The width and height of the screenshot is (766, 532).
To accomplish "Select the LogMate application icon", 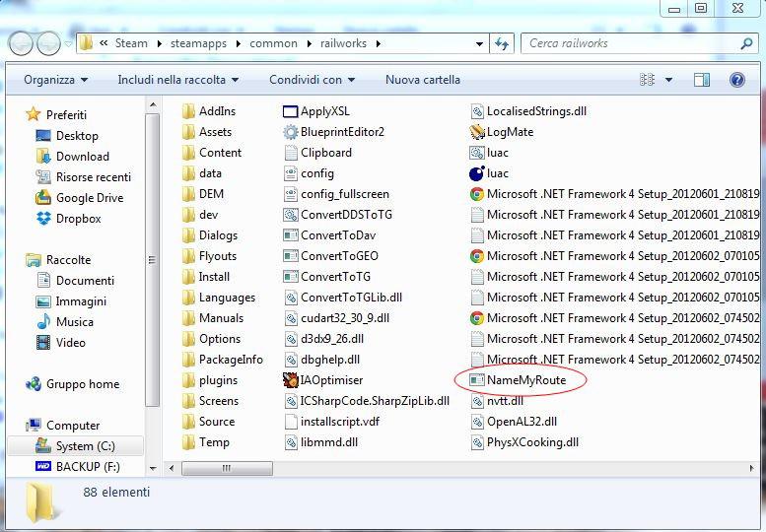I will 477,132.
